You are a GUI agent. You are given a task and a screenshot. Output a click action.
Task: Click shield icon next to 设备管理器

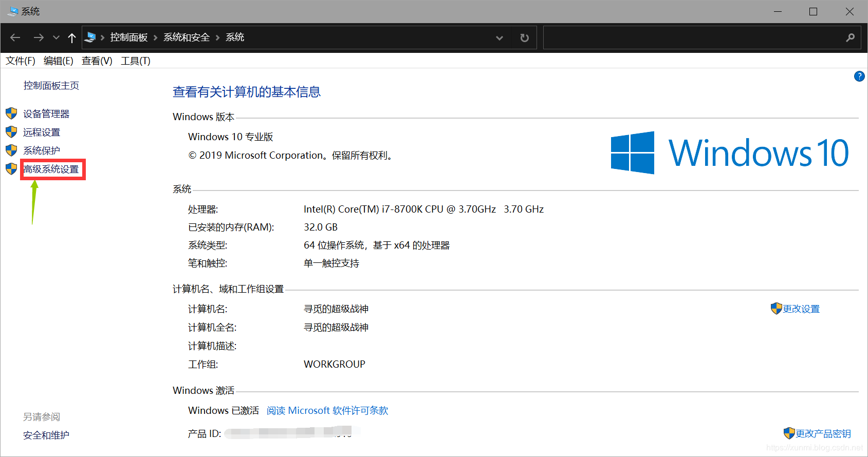pyautogui.click(x=11, y=113)
